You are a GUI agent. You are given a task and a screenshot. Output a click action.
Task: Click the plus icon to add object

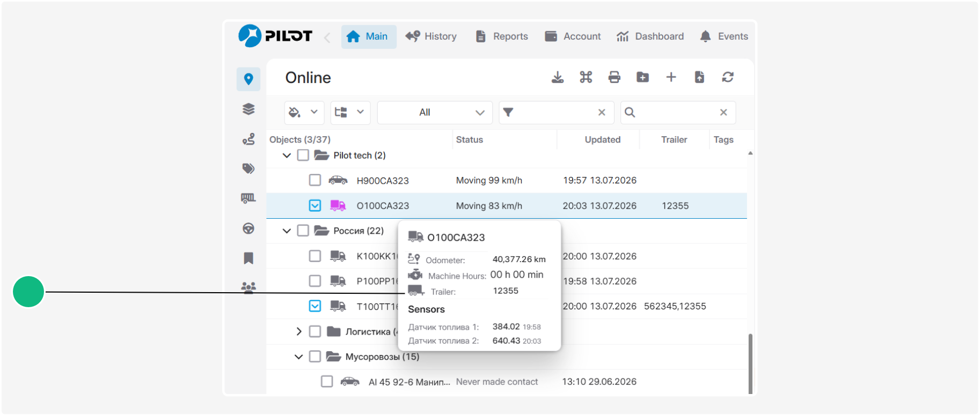click(x=671, y=77)
